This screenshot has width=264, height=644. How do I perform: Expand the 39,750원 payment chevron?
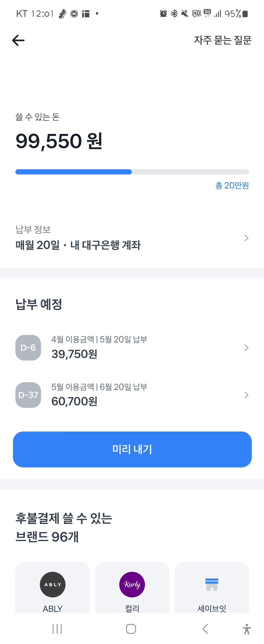pos(246,348)
